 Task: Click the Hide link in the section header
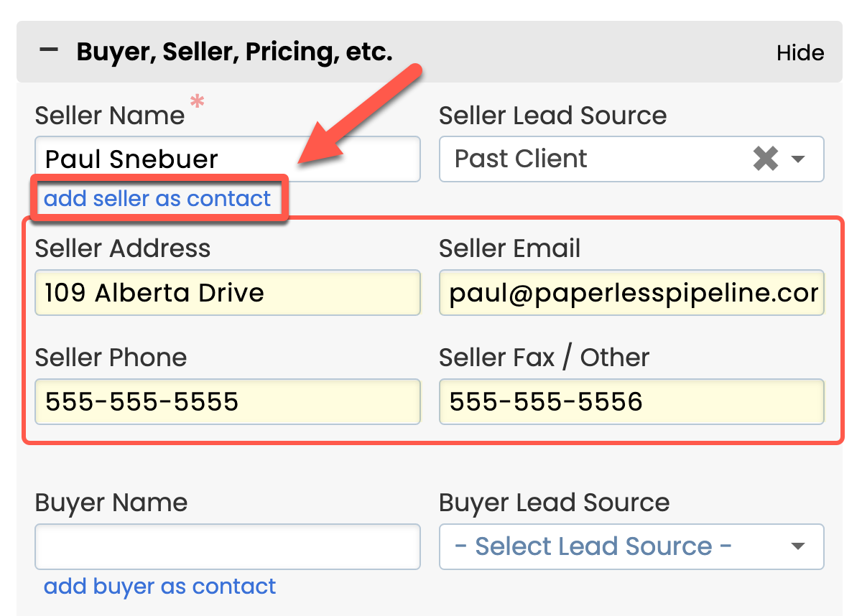tap(800, 53)
